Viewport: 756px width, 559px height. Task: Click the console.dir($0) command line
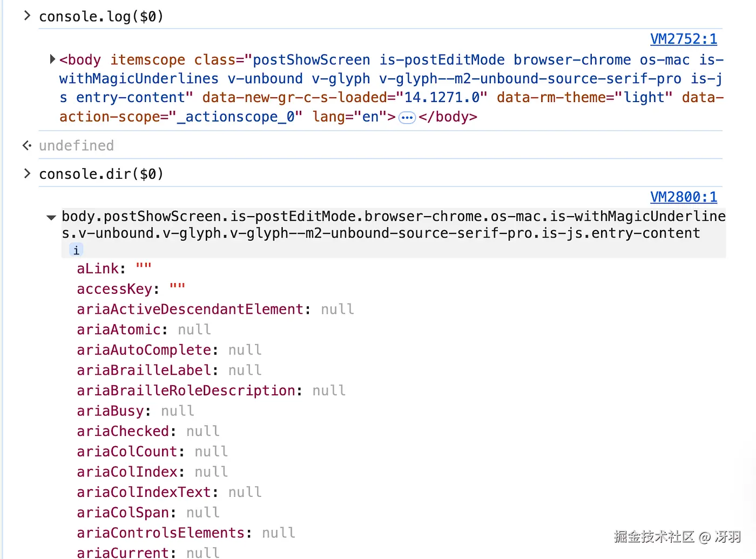coord(101,174)
